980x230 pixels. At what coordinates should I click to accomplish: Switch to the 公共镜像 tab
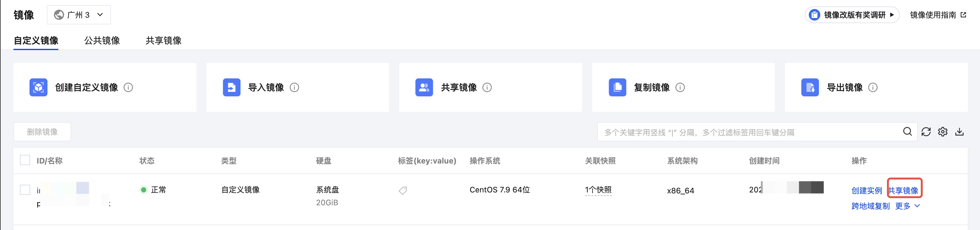click(102, 40)
